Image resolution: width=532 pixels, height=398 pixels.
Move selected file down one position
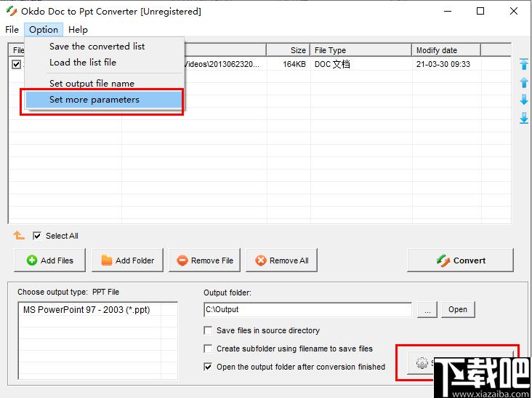[524, 100]
